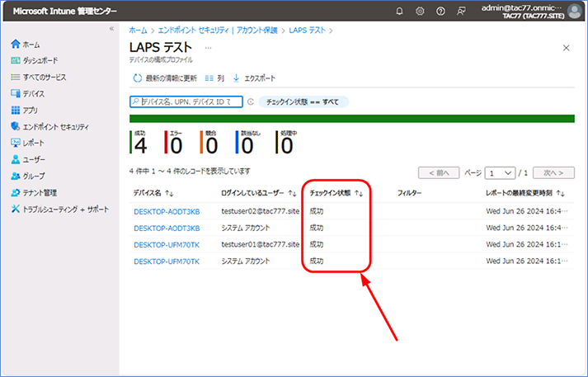588x377 pixels.
Task: Close the LAPS テスト blade
Action: (x=567, y=48)
